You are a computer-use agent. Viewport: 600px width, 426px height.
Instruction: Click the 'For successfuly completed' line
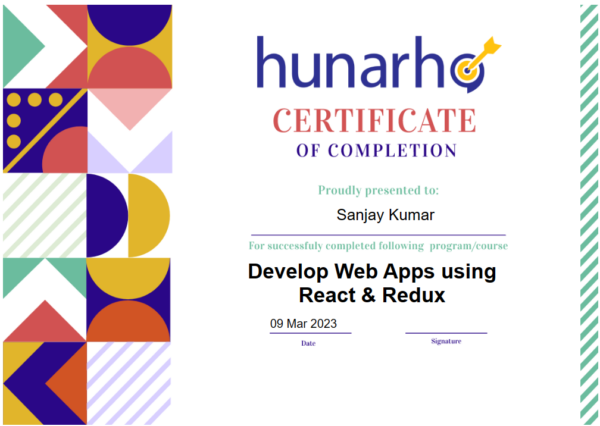(377, 245)
